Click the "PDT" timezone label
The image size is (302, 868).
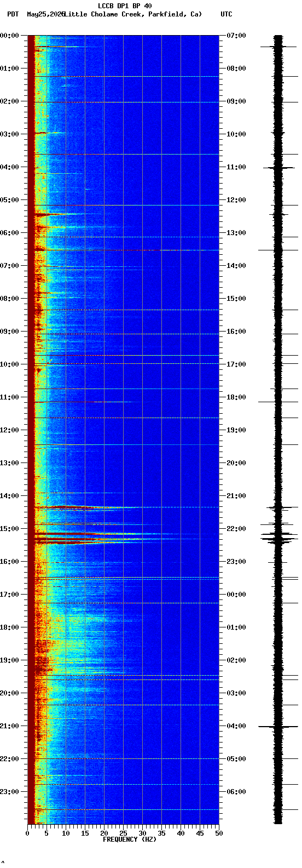coord(13,14)
